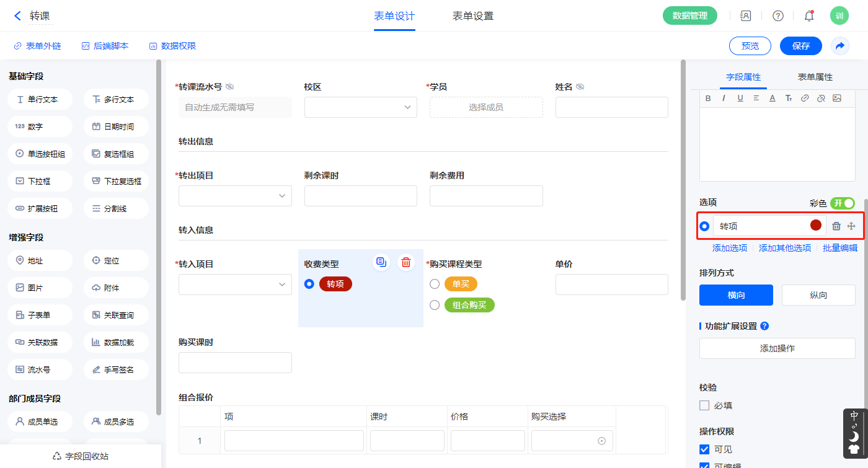Open the help question mark icon

tap(777, 15)
